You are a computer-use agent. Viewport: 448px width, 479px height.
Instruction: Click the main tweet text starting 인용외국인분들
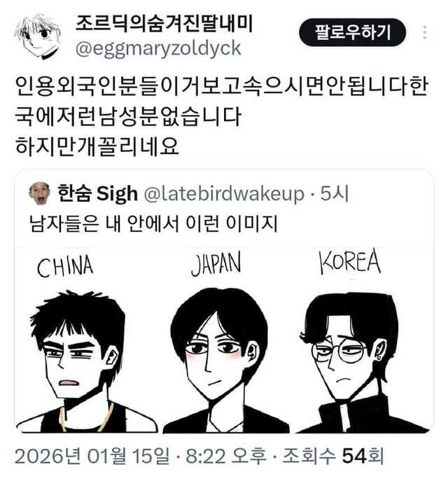pyautogui.click(x=221, y=116)
